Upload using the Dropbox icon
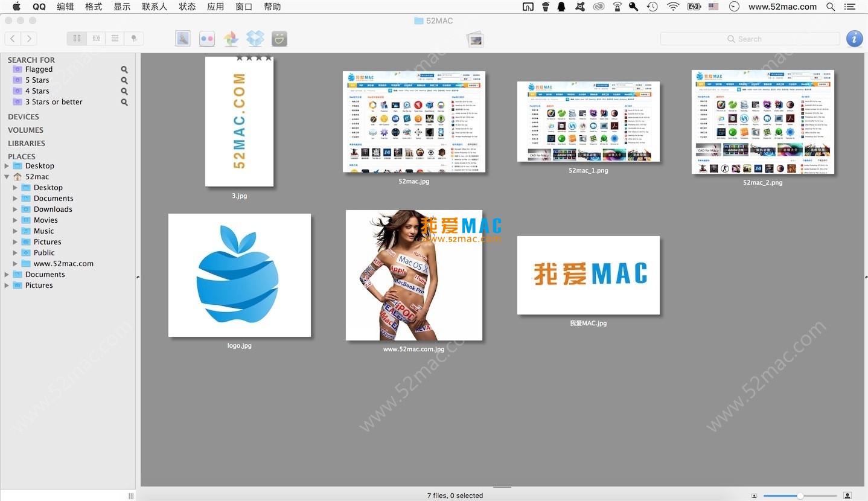The width and height of the screenshot is (868, 501). 255,39
